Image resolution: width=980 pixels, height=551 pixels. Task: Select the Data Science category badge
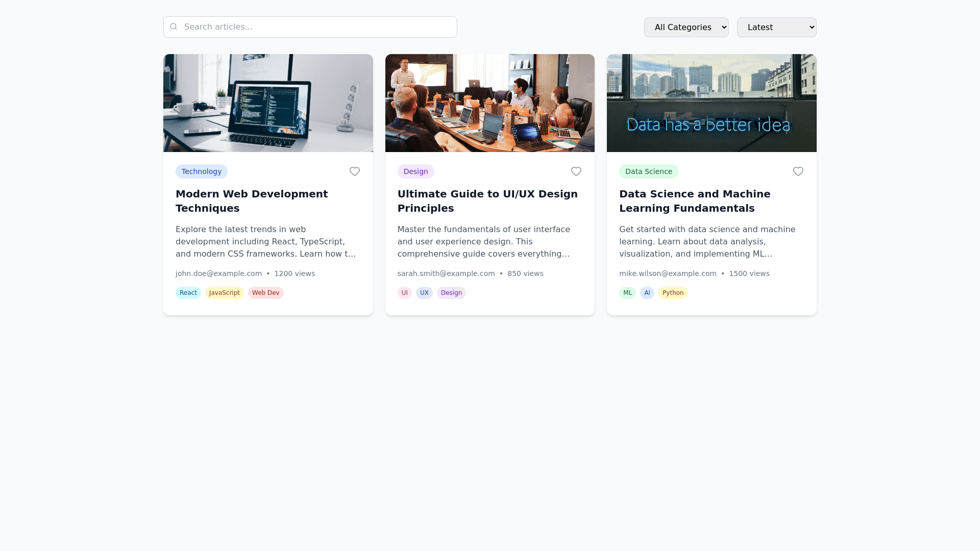[x=648, y=171]
